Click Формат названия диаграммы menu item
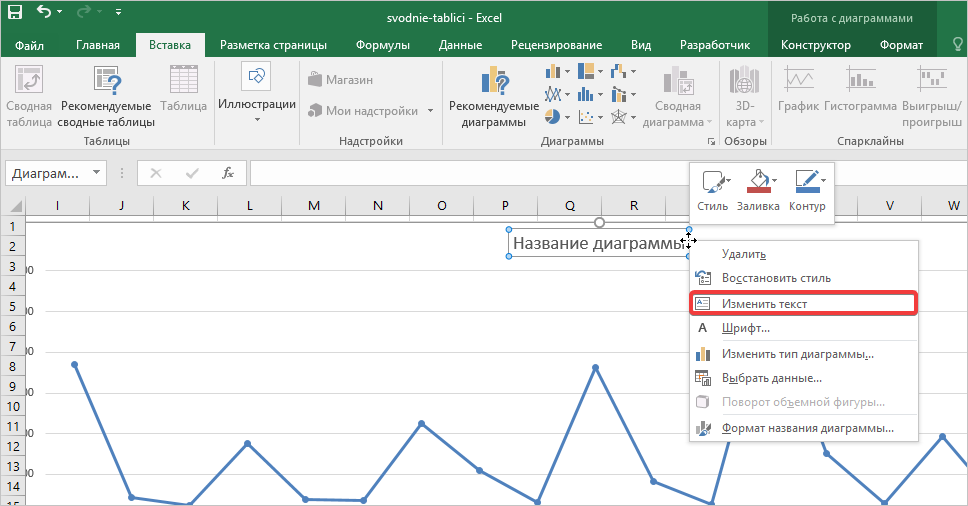This screenshot has width=968, height=506. [x=807, y=428]
